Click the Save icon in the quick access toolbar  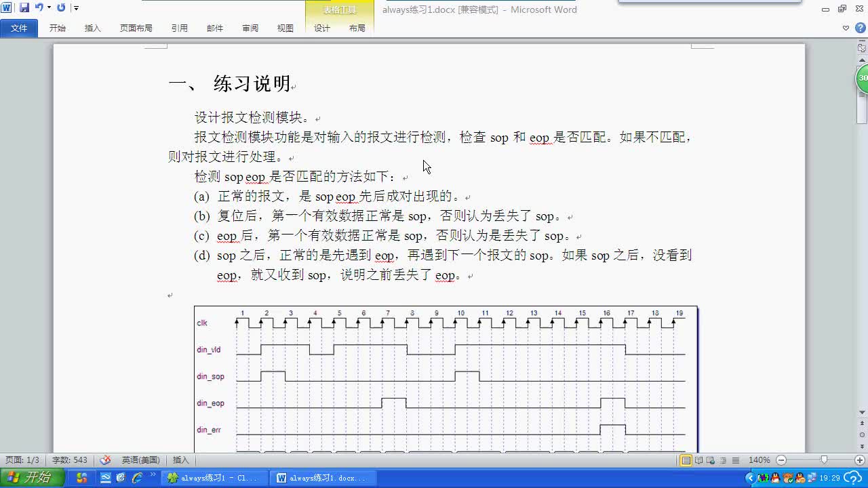(x=24, y=7)
